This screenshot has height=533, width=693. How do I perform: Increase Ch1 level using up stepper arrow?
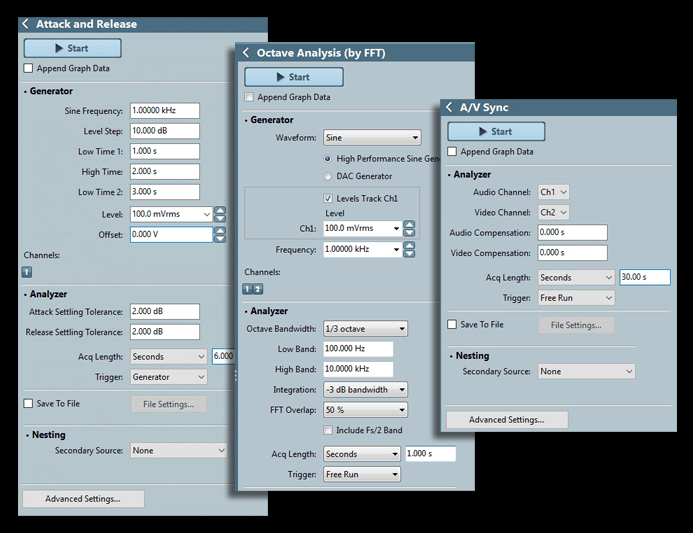tap(409, 224)
